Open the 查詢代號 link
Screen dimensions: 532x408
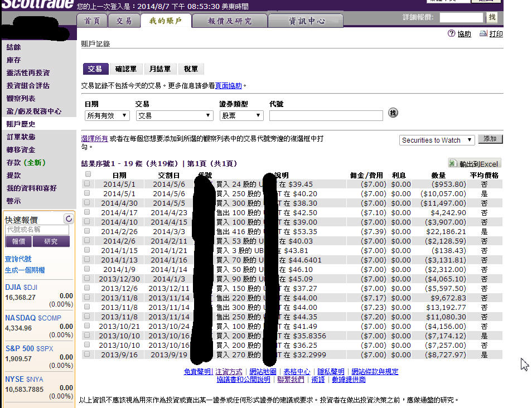[x=18, y=259]
